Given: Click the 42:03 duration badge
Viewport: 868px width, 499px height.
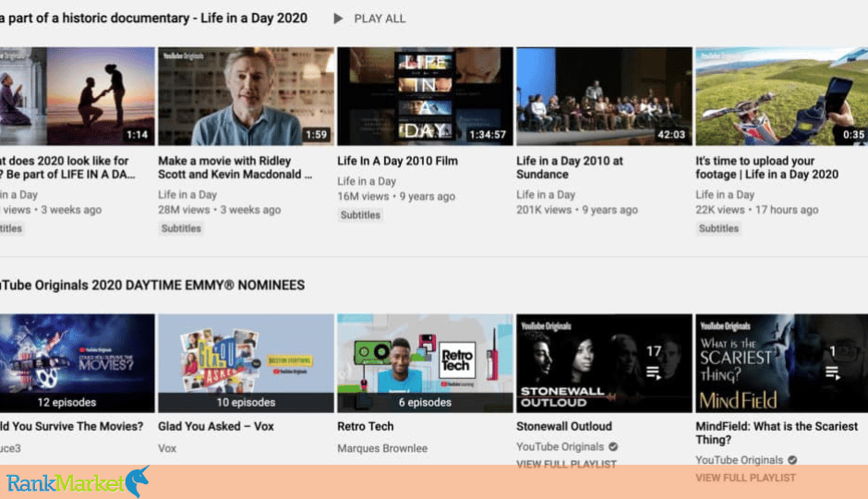Looking at the screenshot, I should (x=671, y=135).
